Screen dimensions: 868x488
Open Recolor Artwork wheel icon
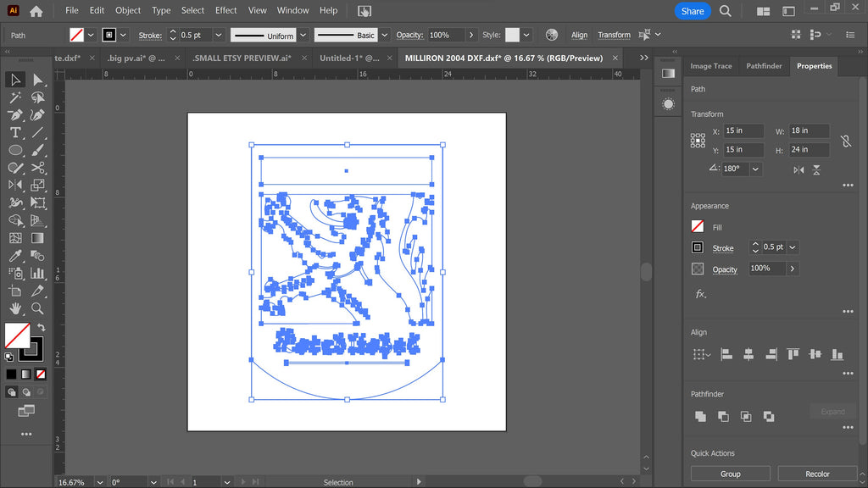(x=551, y=35)
